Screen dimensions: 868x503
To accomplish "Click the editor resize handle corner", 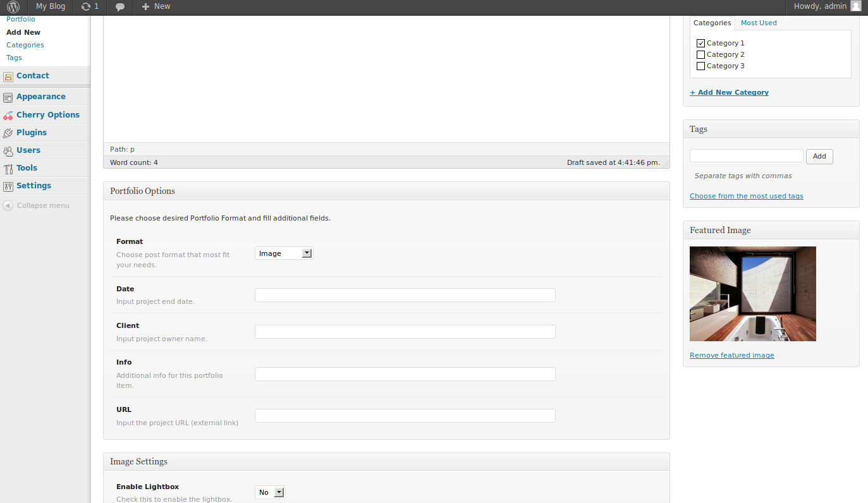I will click(664, 163).
